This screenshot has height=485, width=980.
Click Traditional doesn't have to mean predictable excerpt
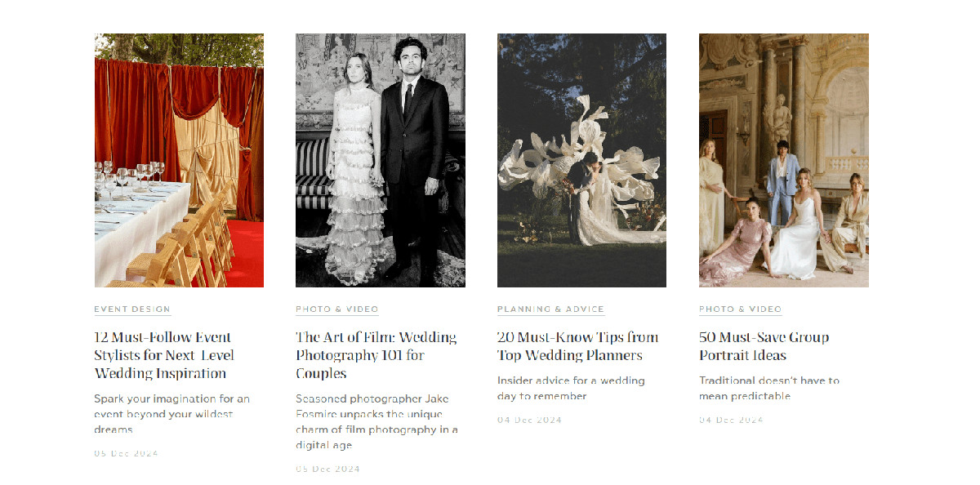(769, 388)
